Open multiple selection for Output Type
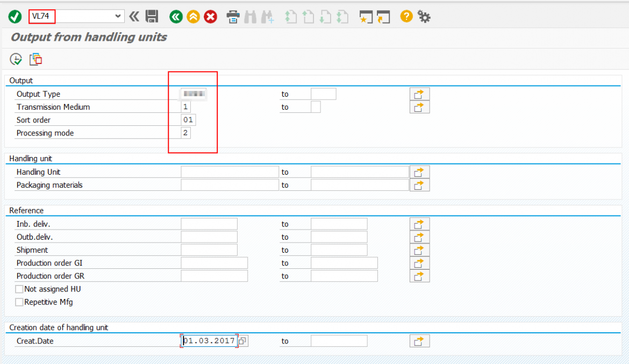 pyautogui.click(x=419, y=94)
